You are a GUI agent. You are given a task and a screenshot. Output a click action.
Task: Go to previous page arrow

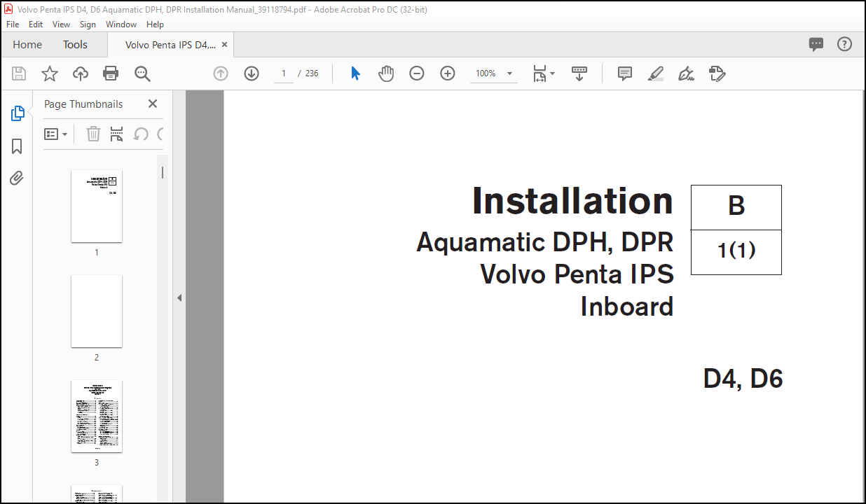pos(221,73)
